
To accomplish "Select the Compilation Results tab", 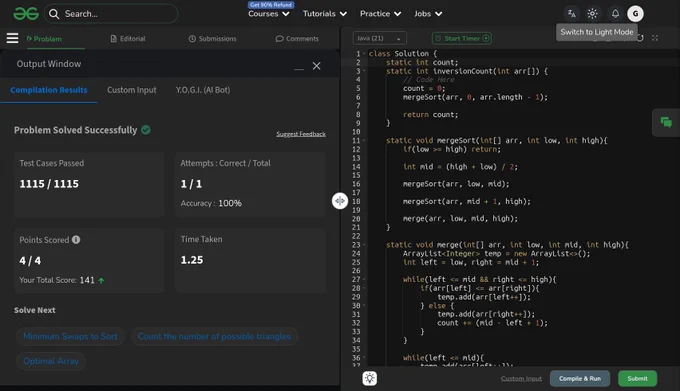I will tap(49, 90).
